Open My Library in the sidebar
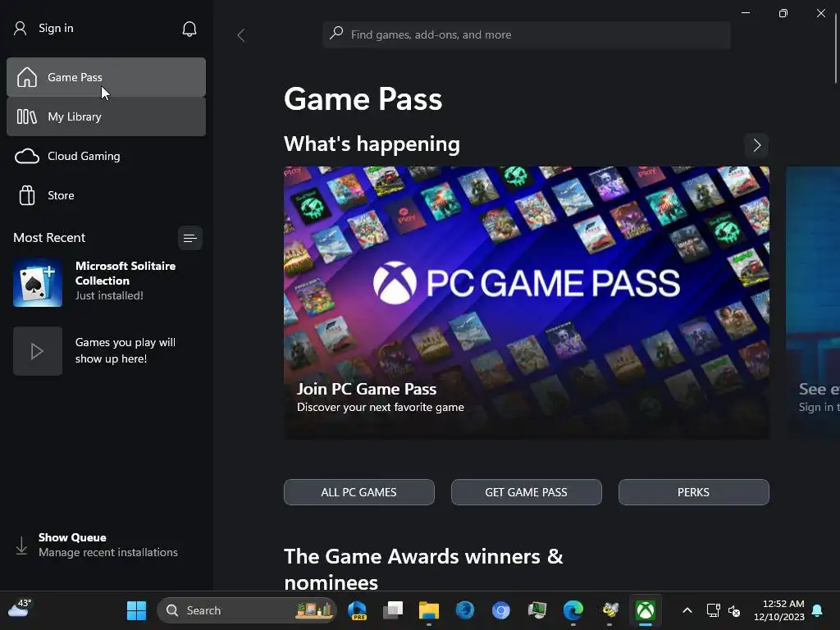840x630 pixels. pyautogui.click(x=106, y=116)
